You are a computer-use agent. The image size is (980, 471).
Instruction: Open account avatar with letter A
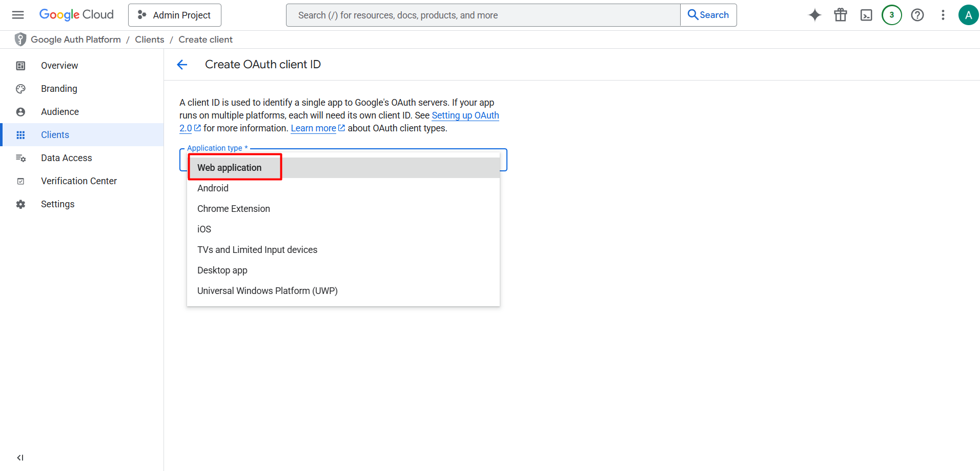tap(968, 15)
